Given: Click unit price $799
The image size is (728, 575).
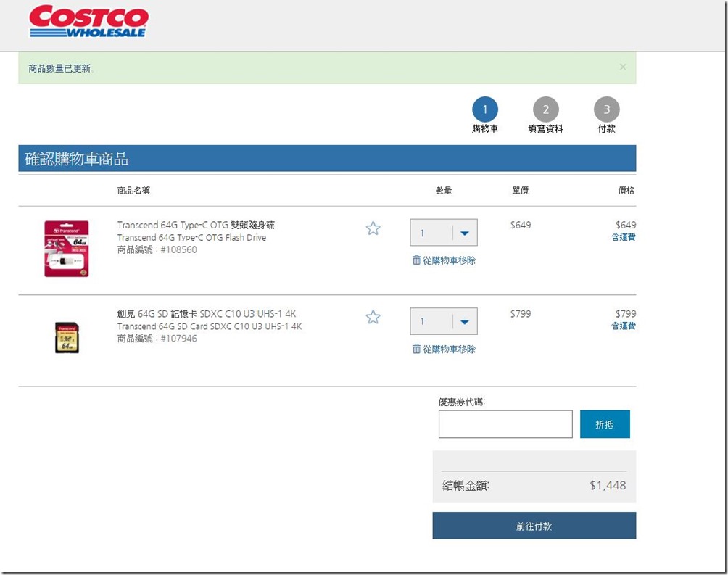Looking at the screenshot, I should coord(521,313).
